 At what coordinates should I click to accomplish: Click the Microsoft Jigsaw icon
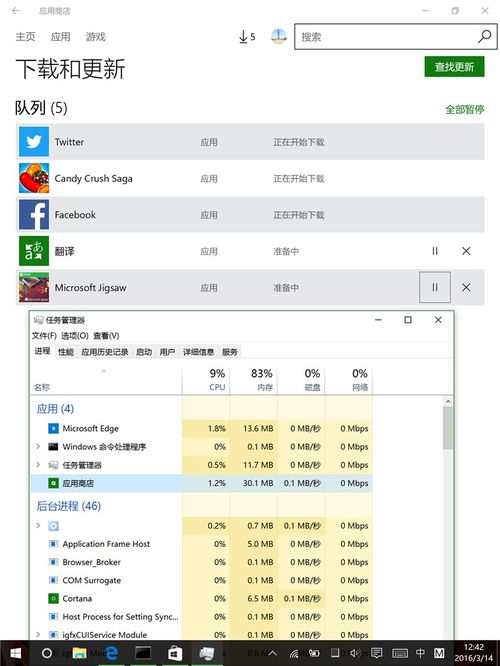(x=34, y=288)
